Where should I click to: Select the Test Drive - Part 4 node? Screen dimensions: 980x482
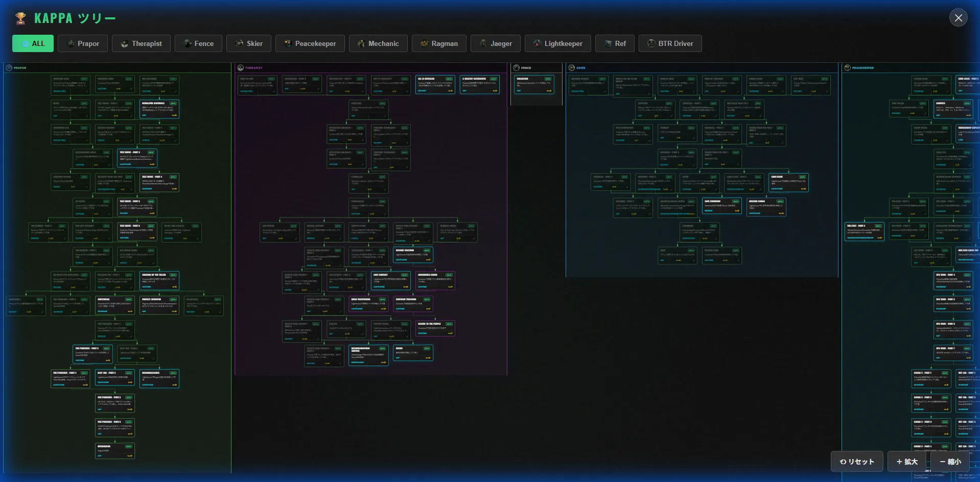(x=159, y=183)
